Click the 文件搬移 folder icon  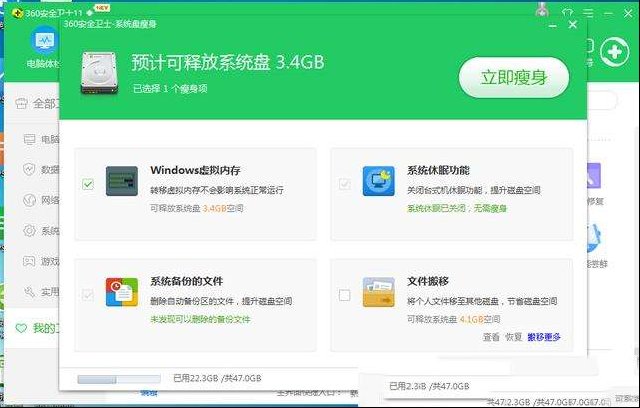(x=379, y=292)
